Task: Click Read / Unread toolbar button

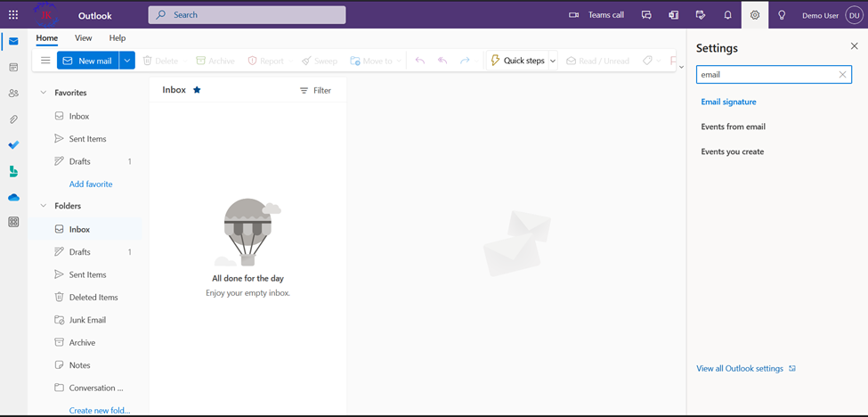Action: coord(597,61)
